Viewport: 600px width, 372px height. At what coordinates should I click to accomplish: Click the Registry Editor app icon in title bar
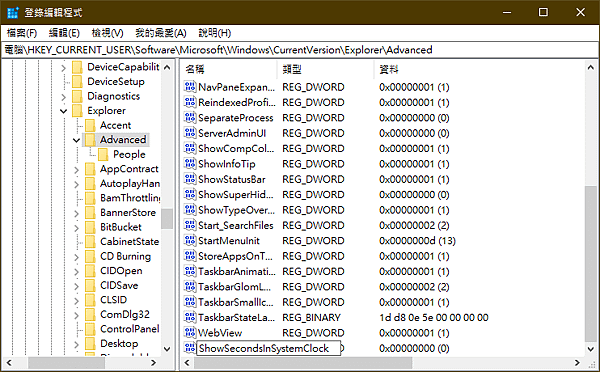coord(13,13)
